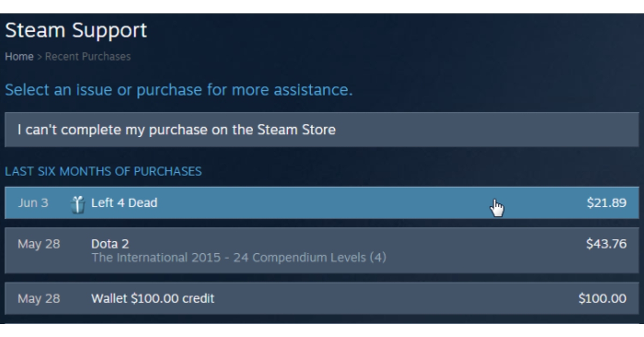The image size is (644, 337).
Task: Click the gift icon beside Left 4 Dead
Action: tap(76, 203)
